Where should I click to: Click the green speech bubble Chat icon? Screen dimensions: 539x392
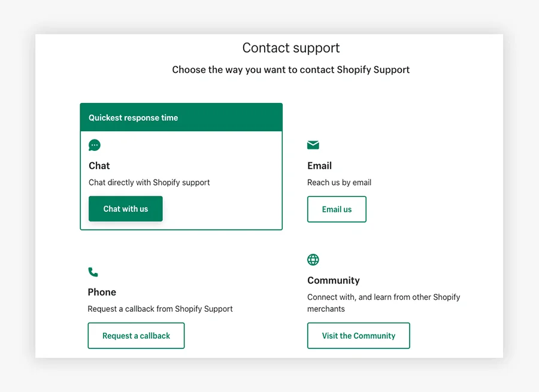click(x=94, y=145)
